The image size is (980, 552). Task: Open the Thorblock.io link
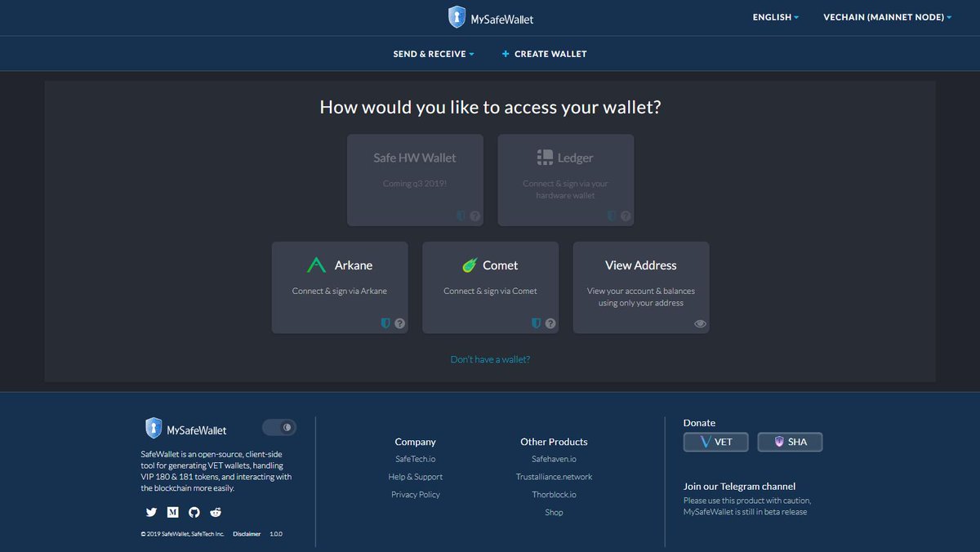[x=554, y=495]
